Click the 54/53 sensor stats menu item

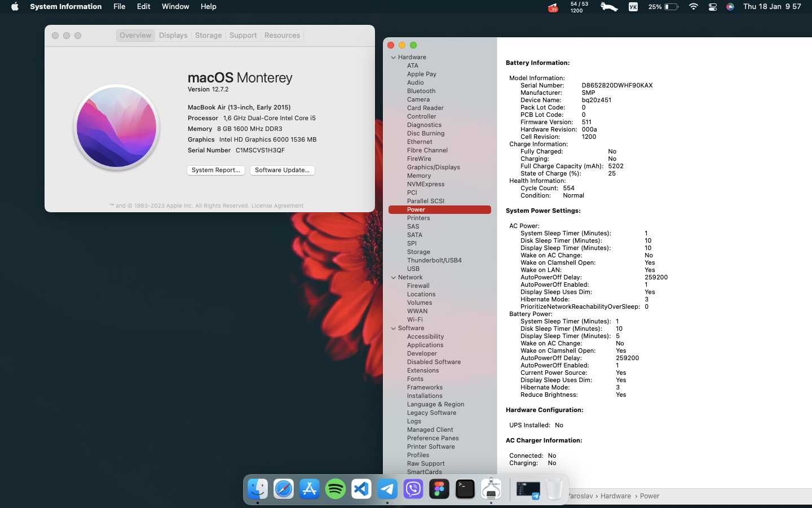click(579, 7)
